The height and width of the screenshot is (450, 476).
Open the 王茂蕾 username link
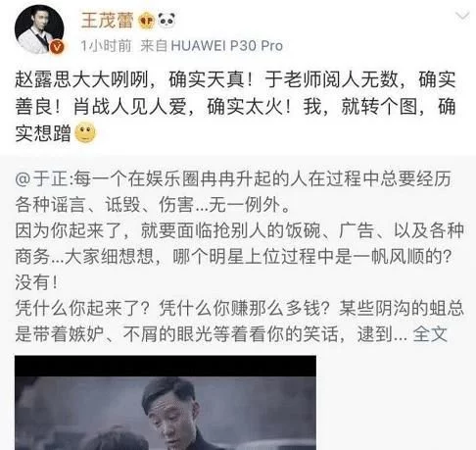click(107, 21)
